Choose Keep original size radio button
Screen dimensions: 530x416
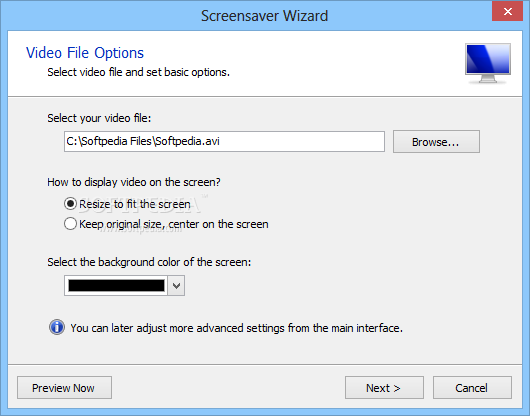pyautogui.click(x=70, y=224)
